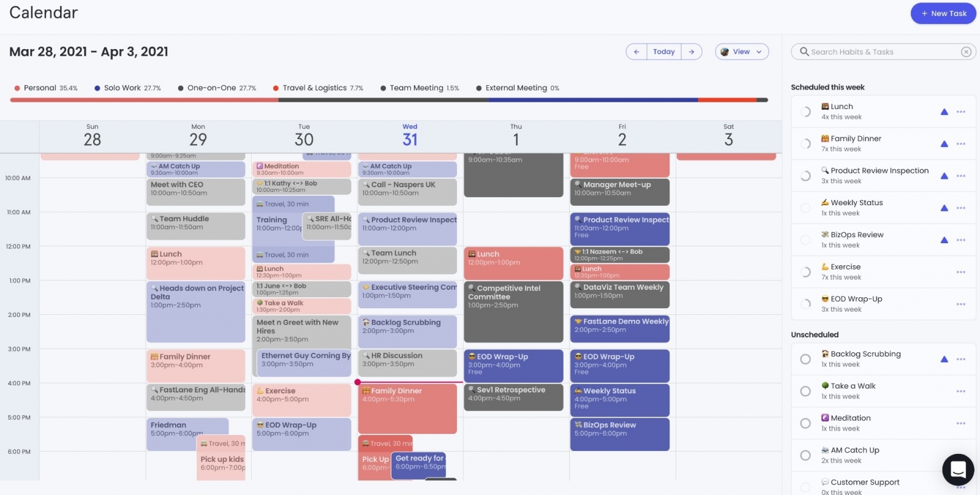
Task: Click priority triangle next to Backlog Scrubbing
Action: pyautogui.click(x=944, y=360)
